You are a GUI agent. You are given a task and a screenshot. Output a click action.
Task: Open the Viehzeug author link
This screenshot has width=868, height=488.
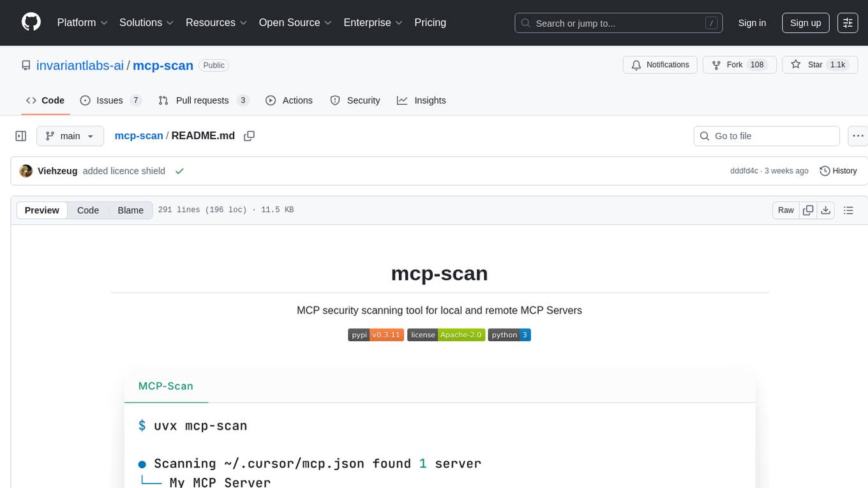click(x=57, y=171)
